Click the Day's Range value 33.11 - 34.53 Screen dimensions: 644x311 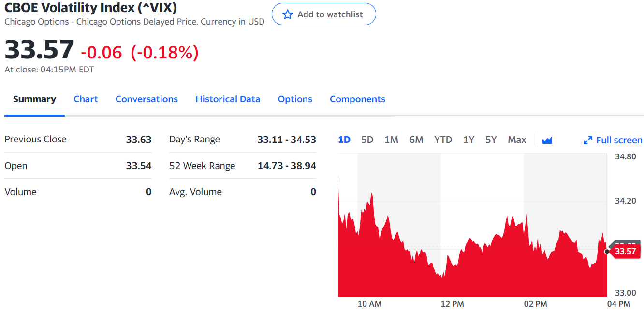[x=287, y=140]
